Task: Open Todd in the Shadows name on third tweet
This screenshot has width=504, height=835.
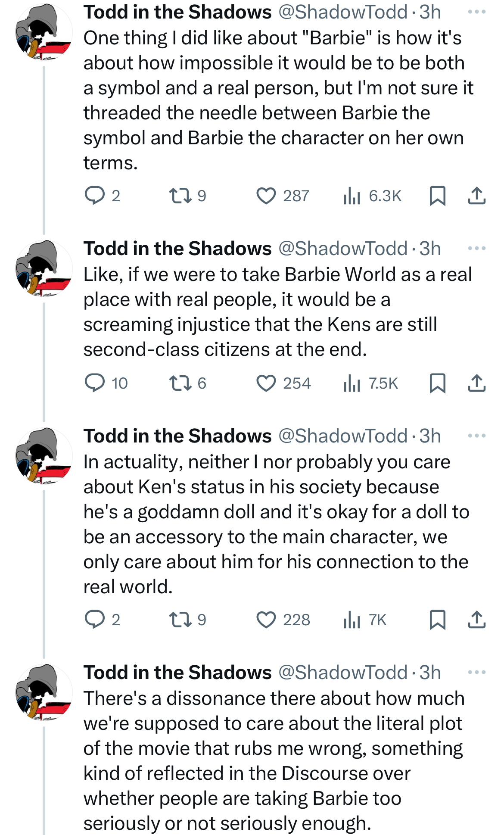Action: (177, 436)
